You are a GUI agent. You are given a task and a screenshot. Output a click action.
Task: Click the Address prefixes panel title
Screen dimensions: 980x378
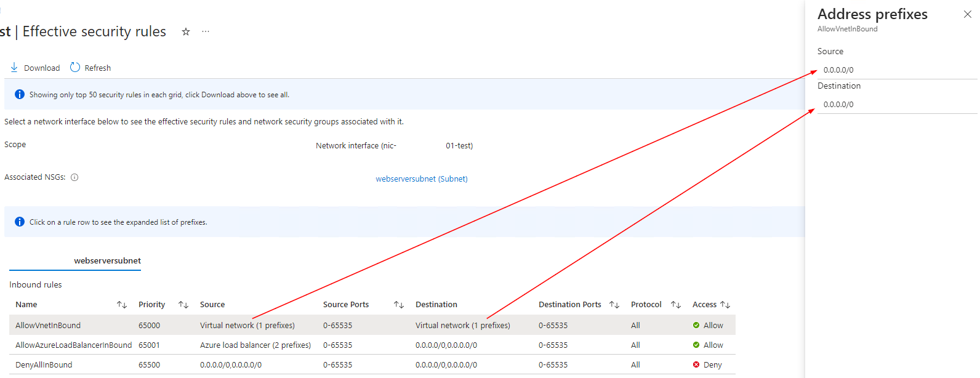click(872, 14)
